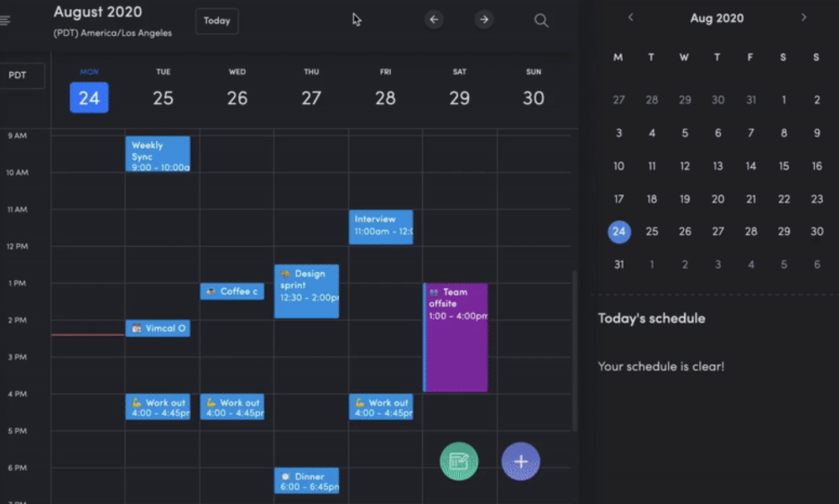Select date 17 in mini calendar

pos(619,199)
